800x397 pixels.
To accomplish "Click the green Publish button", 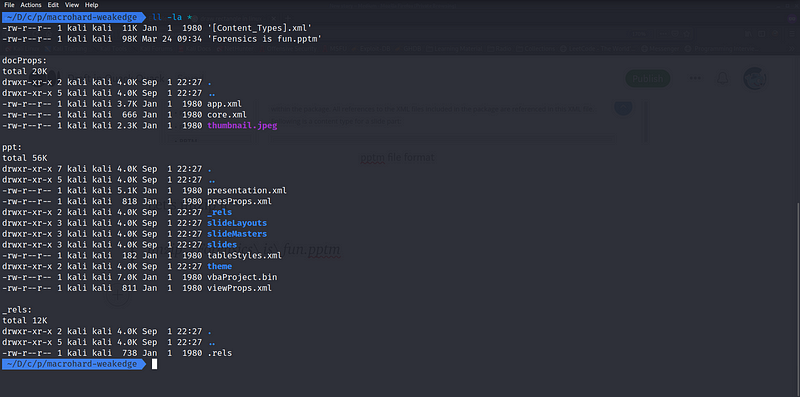I will click(647, 79).
